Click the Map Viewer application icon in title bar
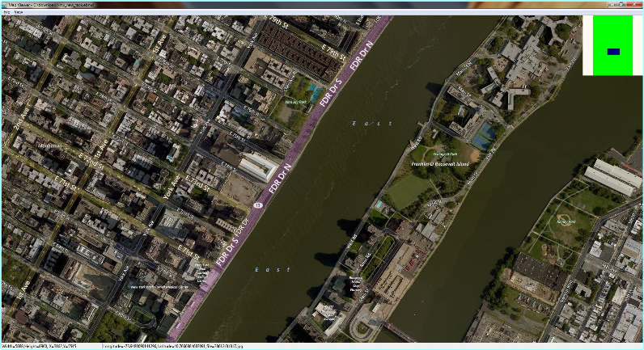This screenshot has height=350, width=644. pyautogui.click(x=5, y=5)
